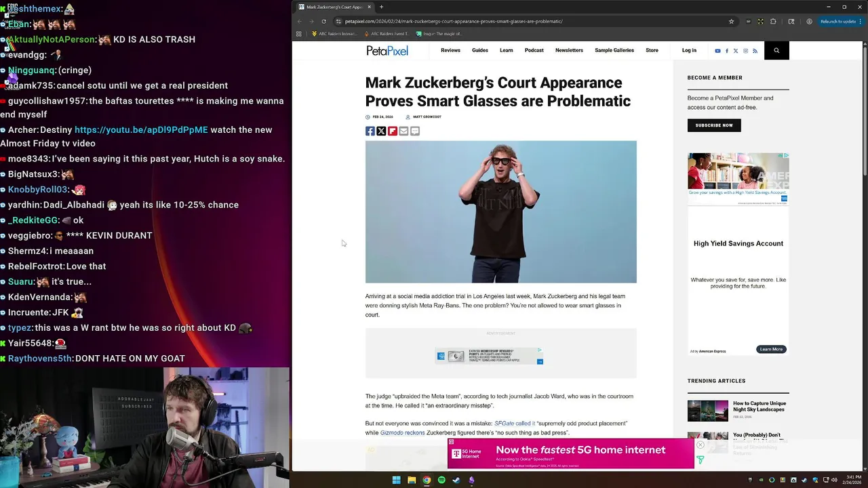The height and width of the screenshot is (488, 868).
Task: Open the Guides menu
Action: point(480,50)
